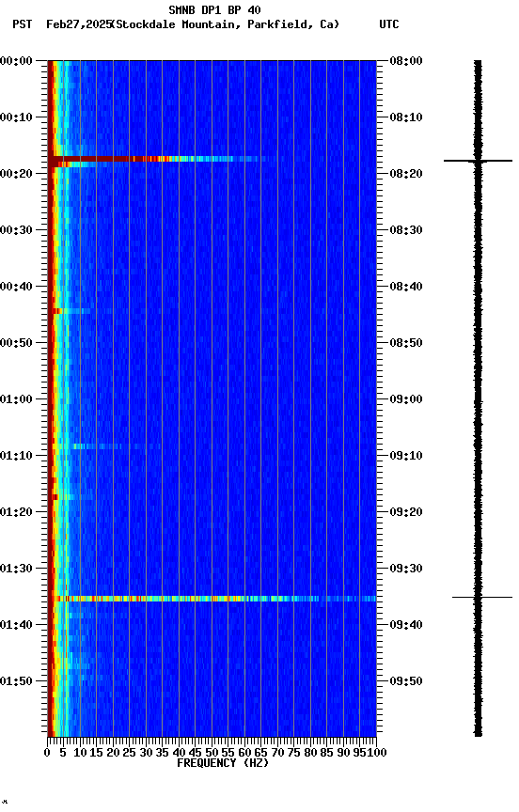Click the '09:10' UTC time label
Image resolution: width=519 pixels, height=812 pixels.
click(x=406, y=456)
